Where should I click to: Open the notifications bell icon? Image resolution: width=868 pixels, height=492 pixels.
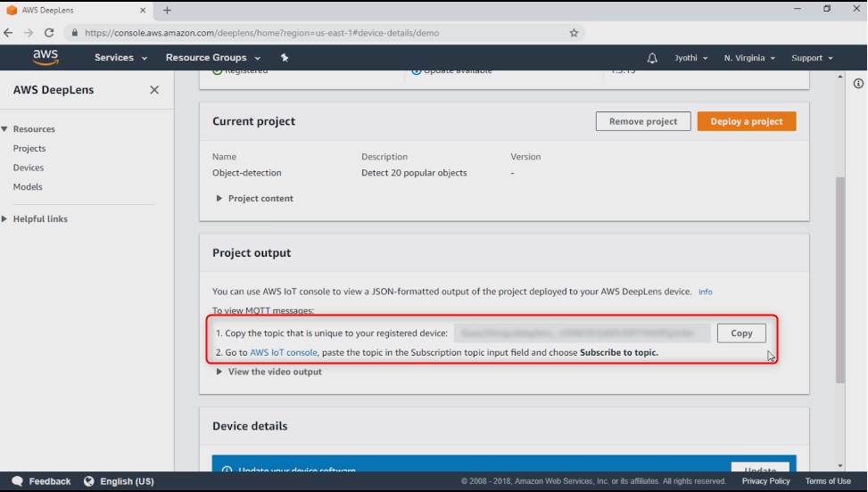tap(652, 58)
